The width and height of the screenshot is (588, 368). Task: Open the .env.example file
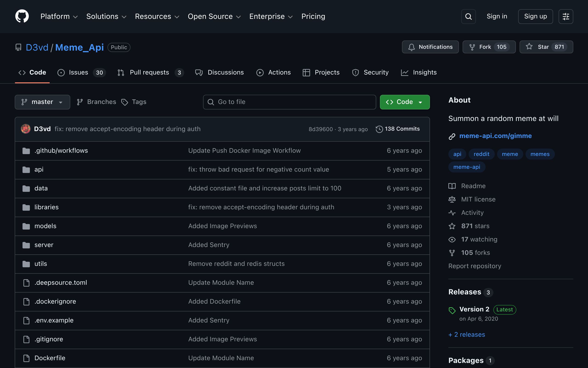tap(54, 320)
